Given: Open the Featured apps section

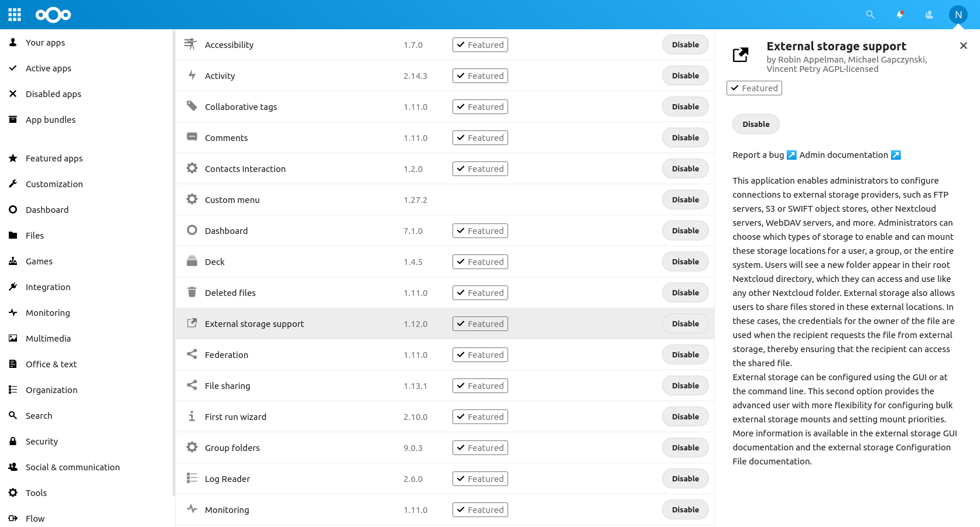Looking at the screenshot, I should pos(53,158).
